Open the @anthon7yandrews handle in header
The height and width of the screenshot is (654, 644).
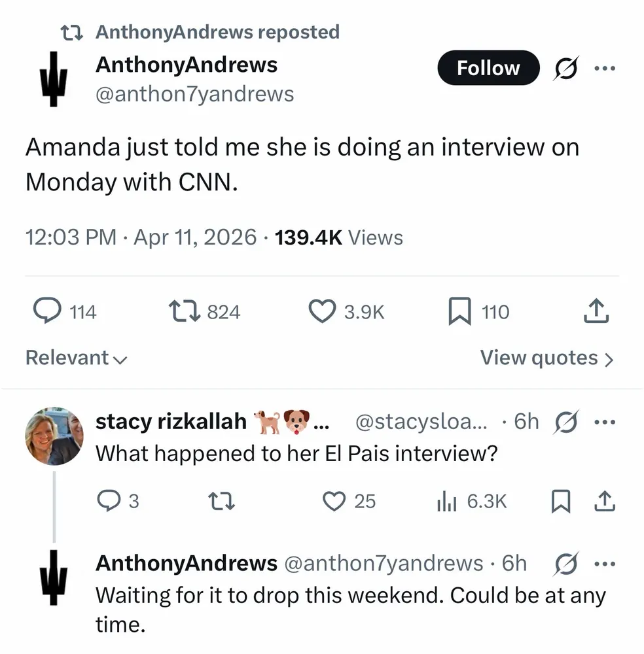(x=194, y=94)
